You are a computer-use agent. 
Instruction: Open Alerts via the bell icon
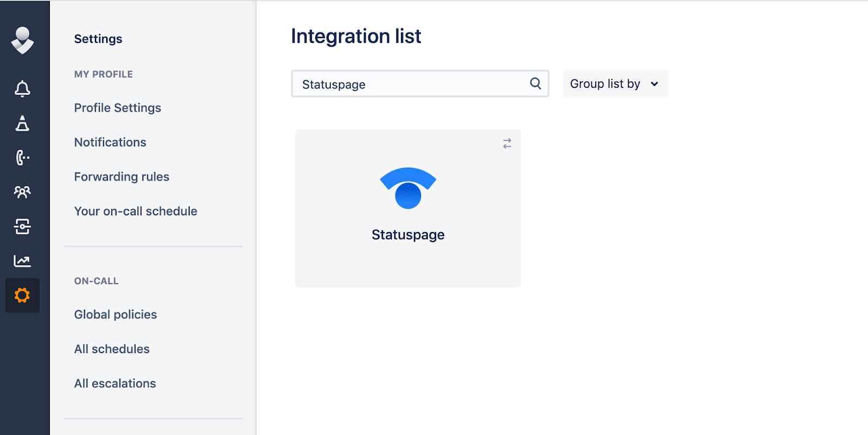22,88
